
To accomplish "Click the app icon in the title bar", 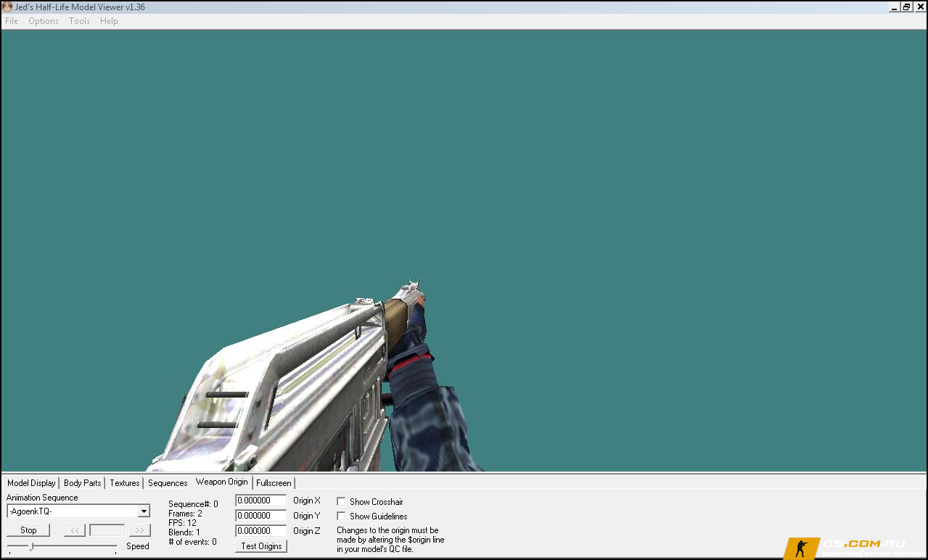I will point(7,7).
